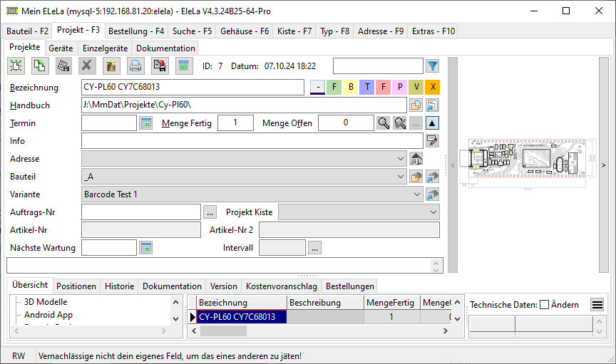Viewport: 616px width, 364px height.
Task: Open the Termin calendar picker icon
Action: click(146, 123)
